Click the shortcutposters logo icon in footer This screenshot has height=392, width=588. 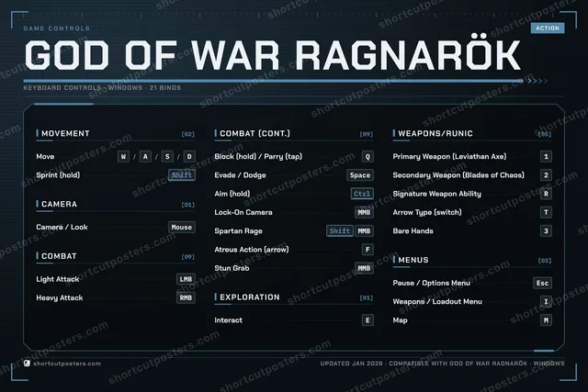tap(27, 364)
